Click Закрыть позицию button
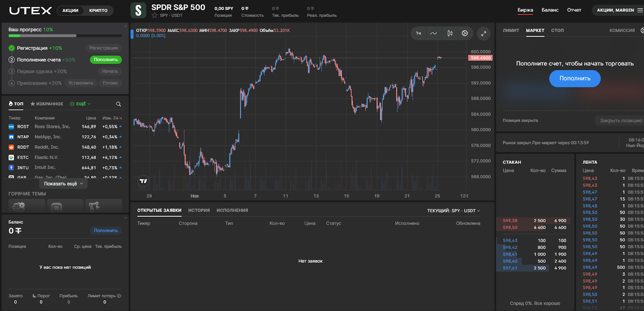Viewport: 644px width, 311px height. (621, 120)
